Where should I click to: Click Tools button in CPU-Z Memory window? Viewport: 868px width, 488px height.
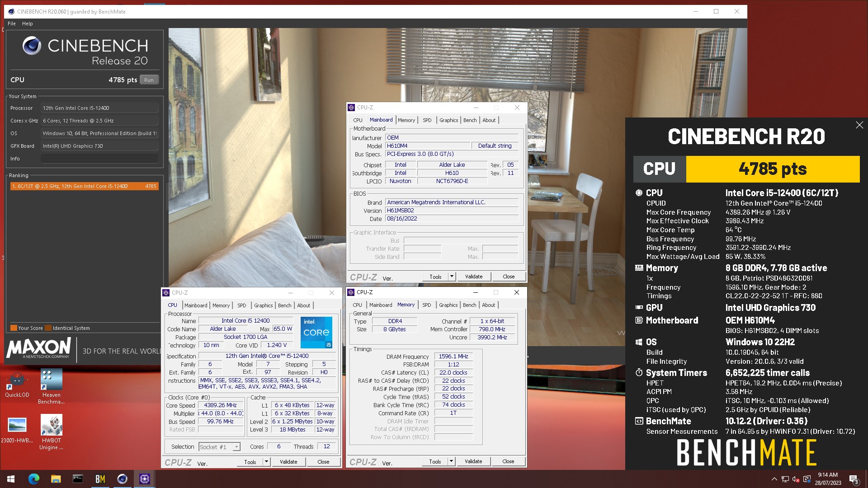[435, 461]
